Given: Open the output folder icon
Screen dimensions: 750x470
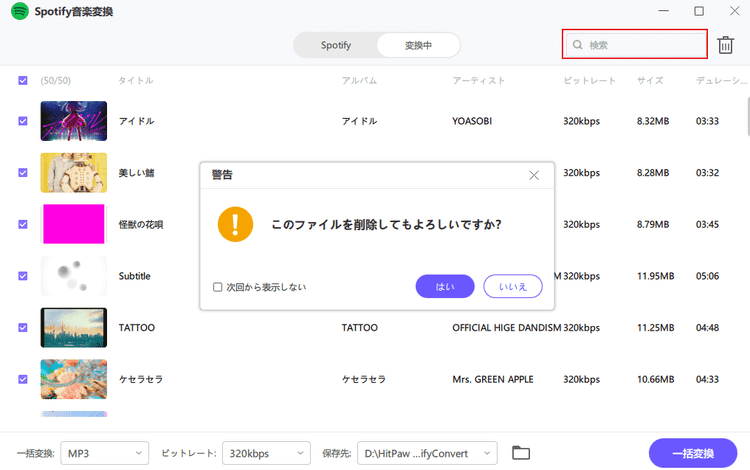Looking at the screenshot, I should (521, 453).
